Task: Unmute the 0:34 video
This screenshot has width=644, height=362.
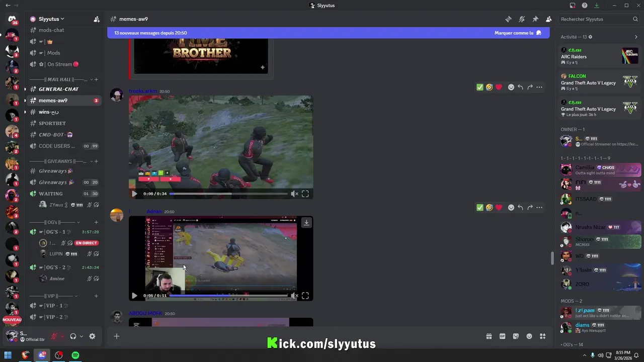Action: 294,194
